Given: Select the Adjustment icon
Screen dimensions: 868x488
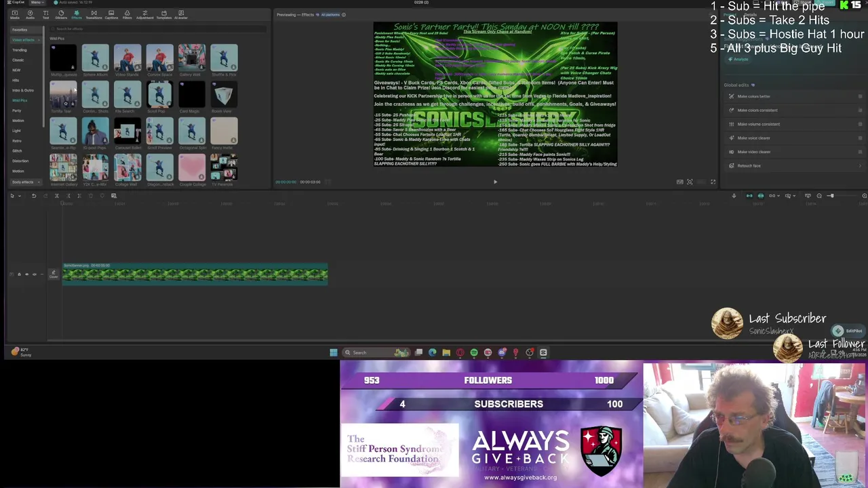Looking at the screenshot, I should tap(144, 14).
